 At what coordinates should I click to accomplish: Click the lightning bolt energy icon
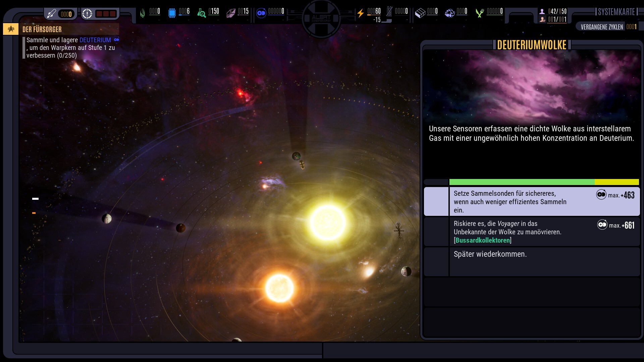pos(361,13)
